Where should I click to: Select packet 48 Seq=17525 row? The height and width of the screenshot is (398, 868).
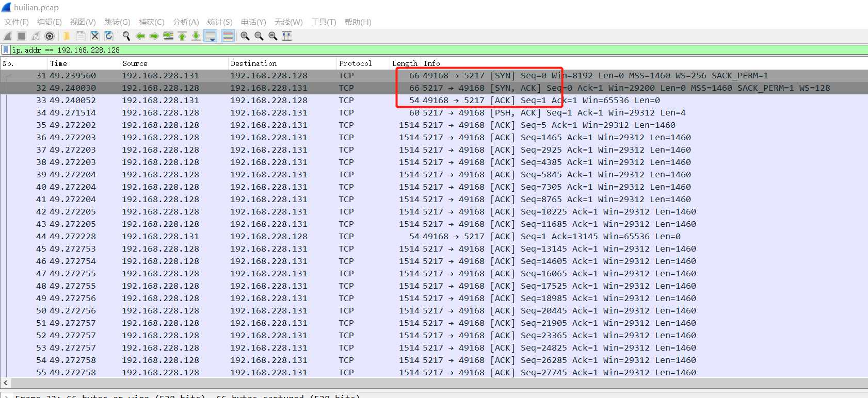click(x=434, y=286)
